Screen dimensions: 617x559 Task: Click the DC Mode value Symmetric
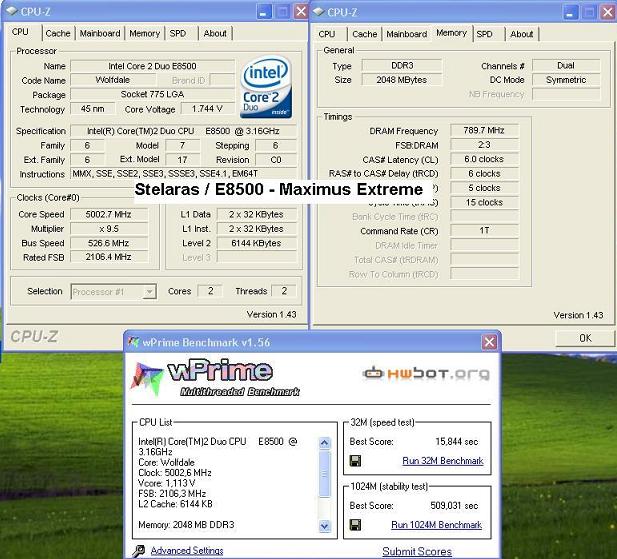tap(566, 80)
